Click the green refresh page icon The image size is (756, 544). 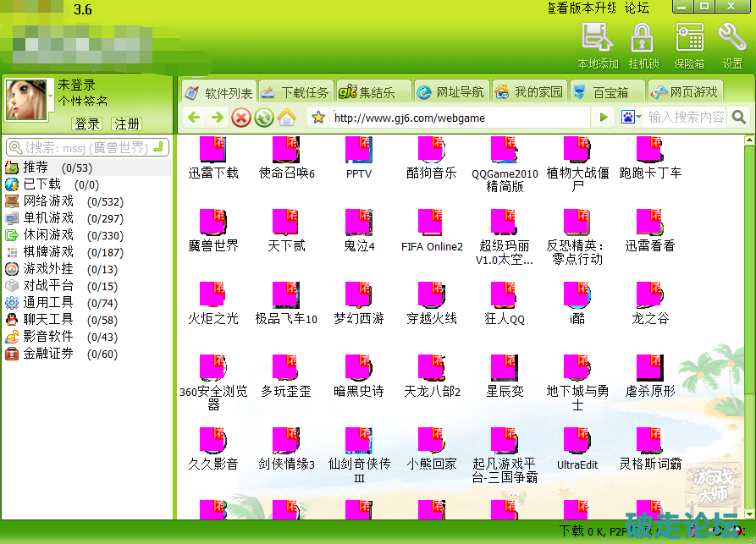(x=264, y=118)
